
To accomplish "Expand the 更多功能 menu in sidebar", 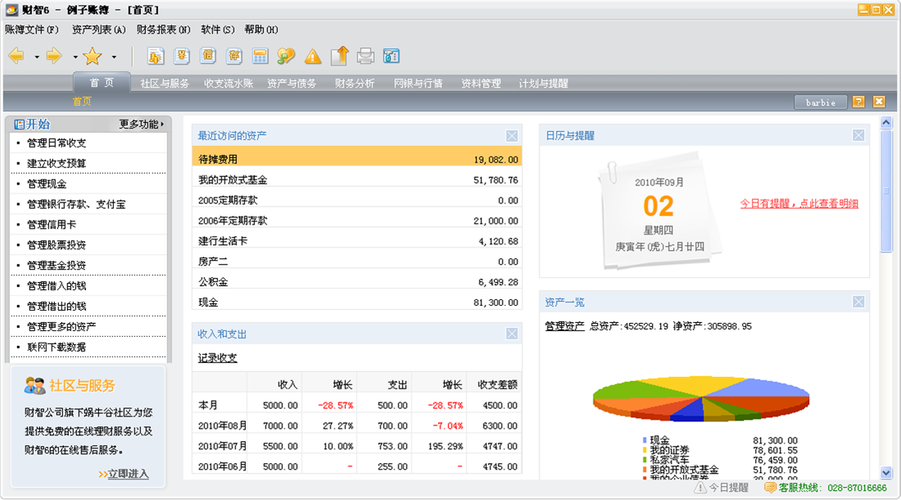I will coord(141,124).
